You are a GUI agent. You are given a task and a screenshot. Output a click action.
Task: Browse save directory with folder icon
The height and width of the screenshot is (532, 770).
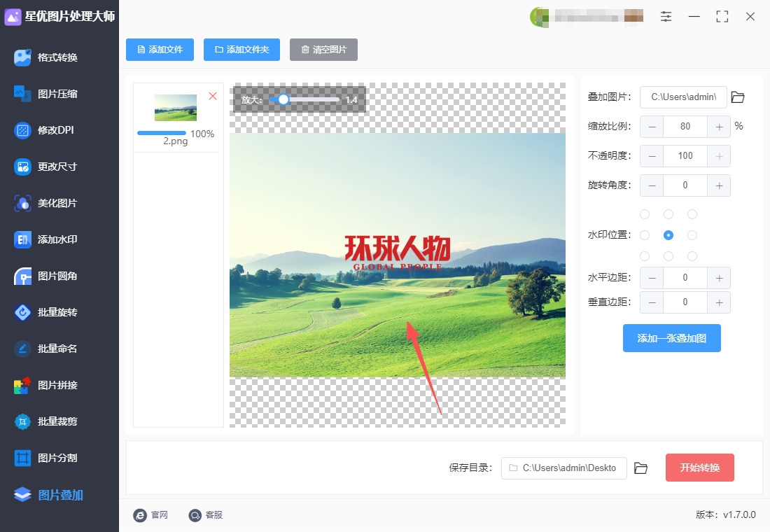640,468
